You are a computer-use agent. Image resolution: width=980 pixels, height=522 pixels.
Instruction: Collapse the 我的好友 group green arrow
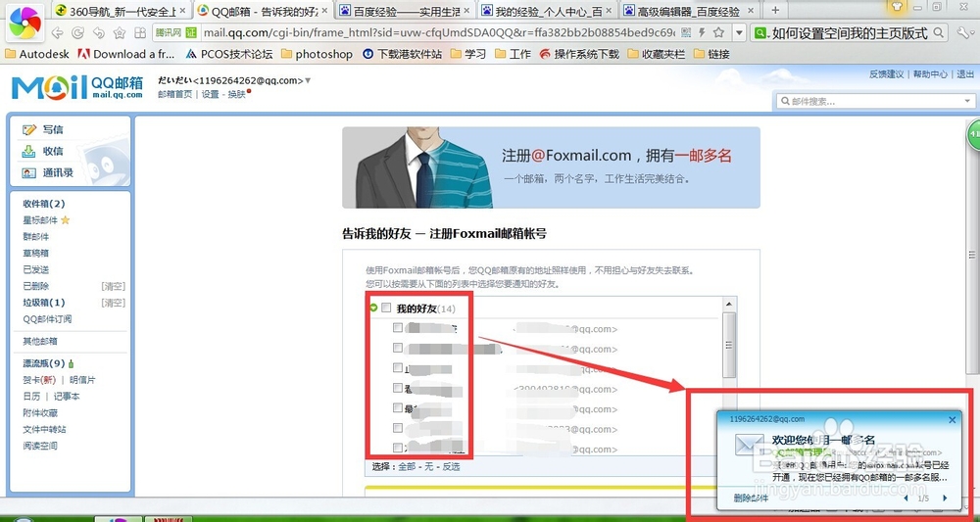pyautogui.click(x=374, y=308)
